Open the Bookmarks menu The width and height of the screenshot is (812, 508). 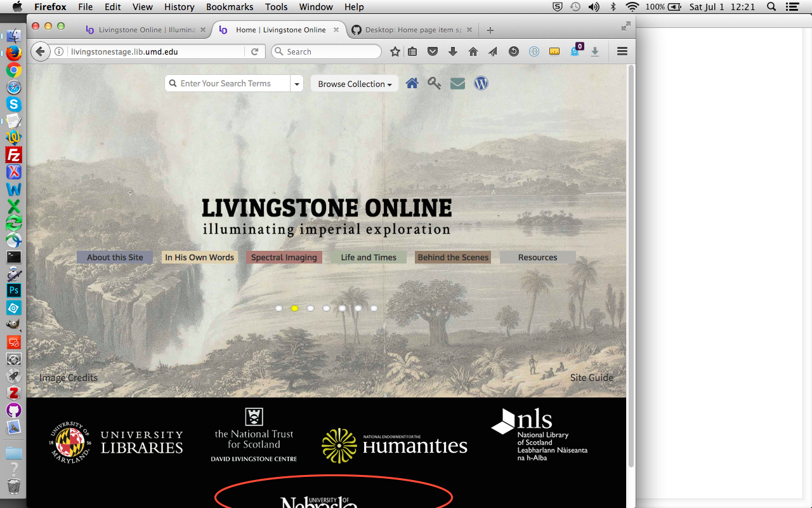tap(230, 7)
